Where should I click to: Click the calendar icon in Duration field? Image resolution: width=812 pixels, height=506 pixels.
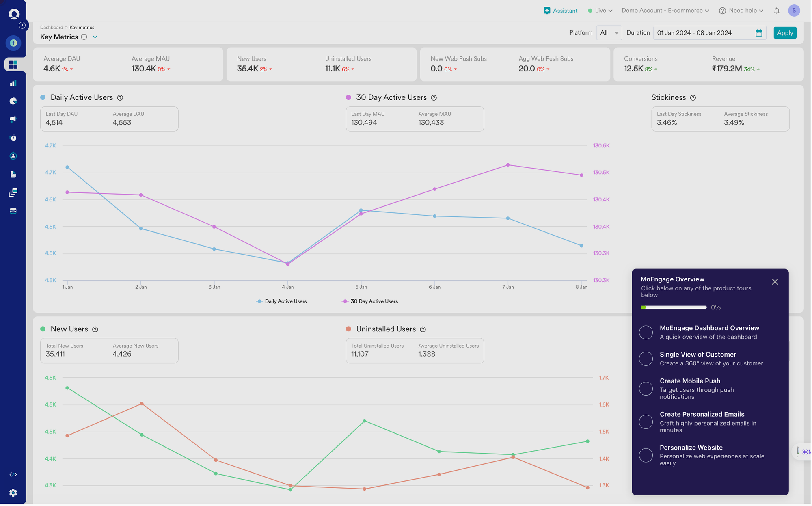click(759, 33)
